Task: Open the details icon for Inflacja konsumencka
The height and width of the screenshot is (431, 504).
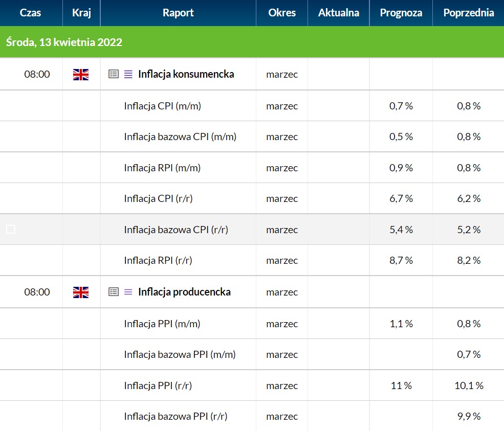Action: [114, 74]
